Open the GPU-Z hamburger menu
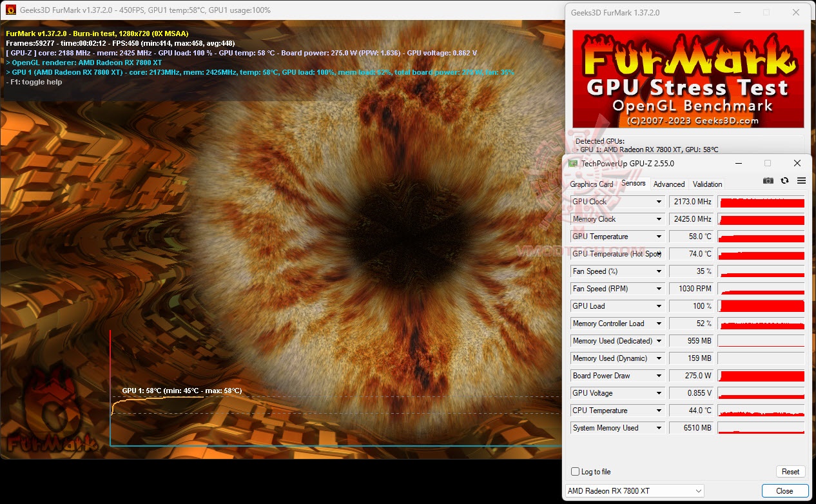This screenshot has height=504, width=816. point(801,181)
